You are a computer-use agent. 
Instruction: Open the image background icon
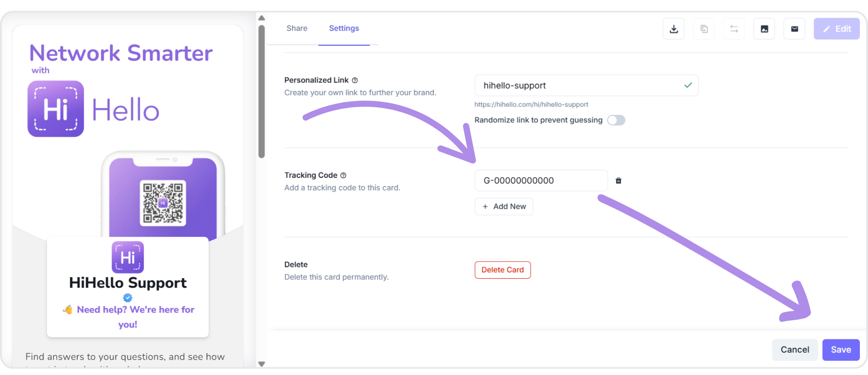764,29
